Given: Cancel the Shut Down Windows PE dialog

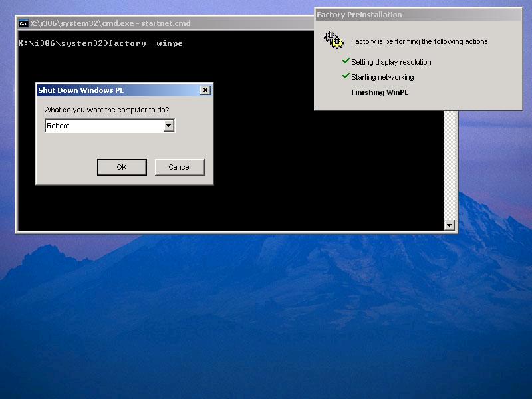Looking at the screenshot, I should tap(180, 167).
